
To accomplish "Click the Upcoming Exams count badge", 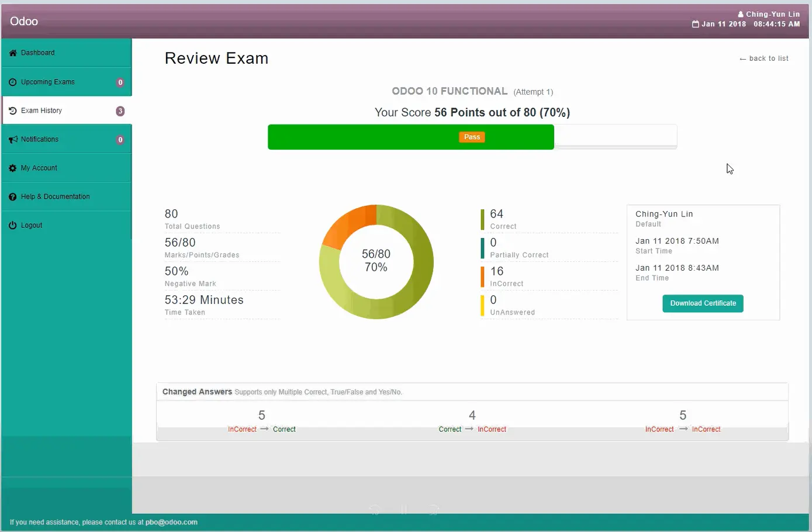I will click(120, 82).
